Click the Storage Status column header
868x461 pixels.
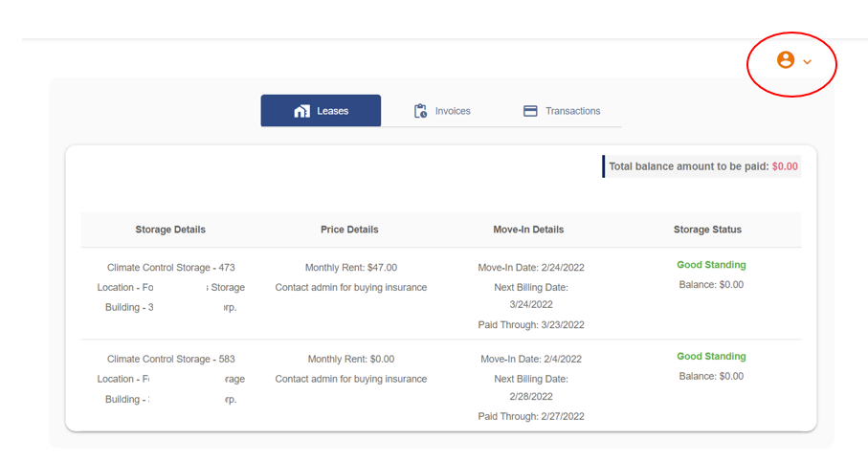tap(707, 230)
